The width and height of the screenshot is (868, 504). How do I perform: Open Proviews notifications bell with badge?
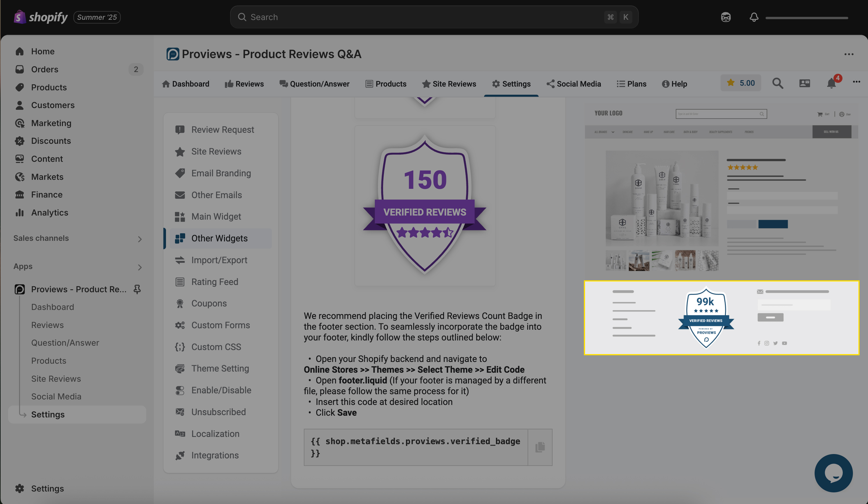(x=831, y=83)
